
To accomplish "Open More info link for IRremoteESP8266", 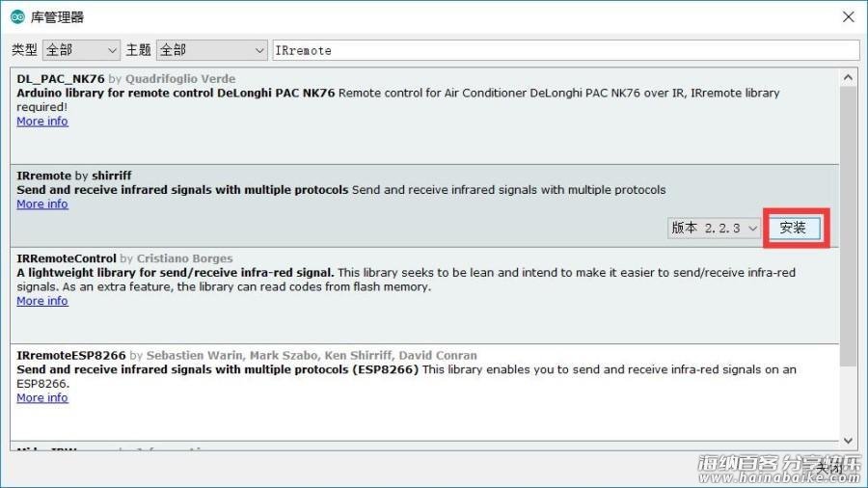I will point(42,397).
